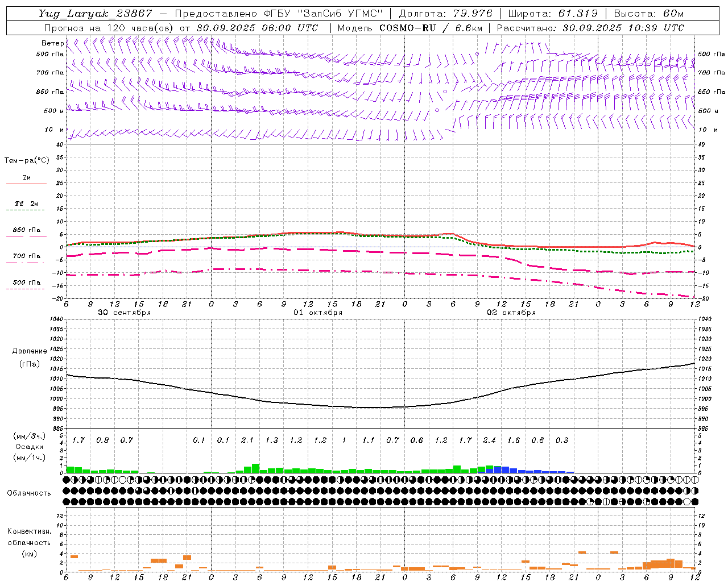
Task: Click the 2м label in the temperature legend
Action: [x=27, y=178]
